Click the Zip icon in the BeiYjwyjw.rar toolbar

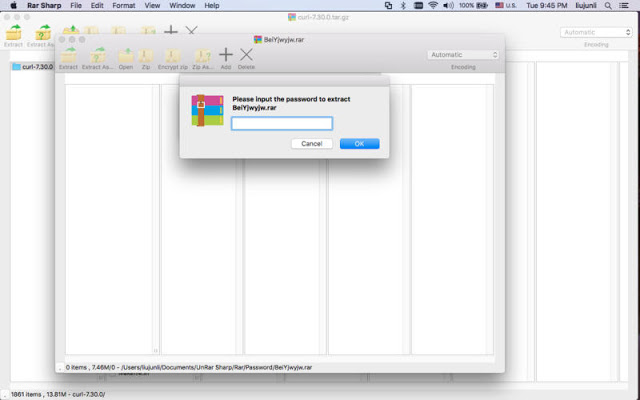coord(146,58)
